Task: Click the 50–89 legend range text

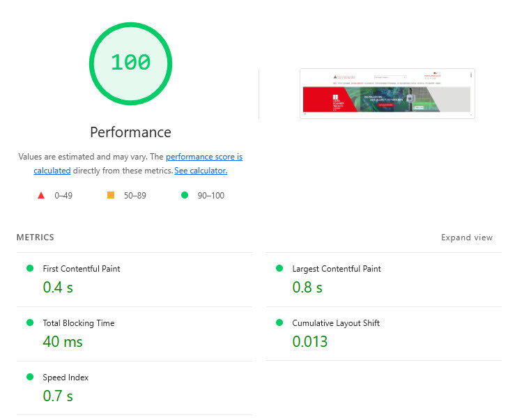Action: (135, 196)
